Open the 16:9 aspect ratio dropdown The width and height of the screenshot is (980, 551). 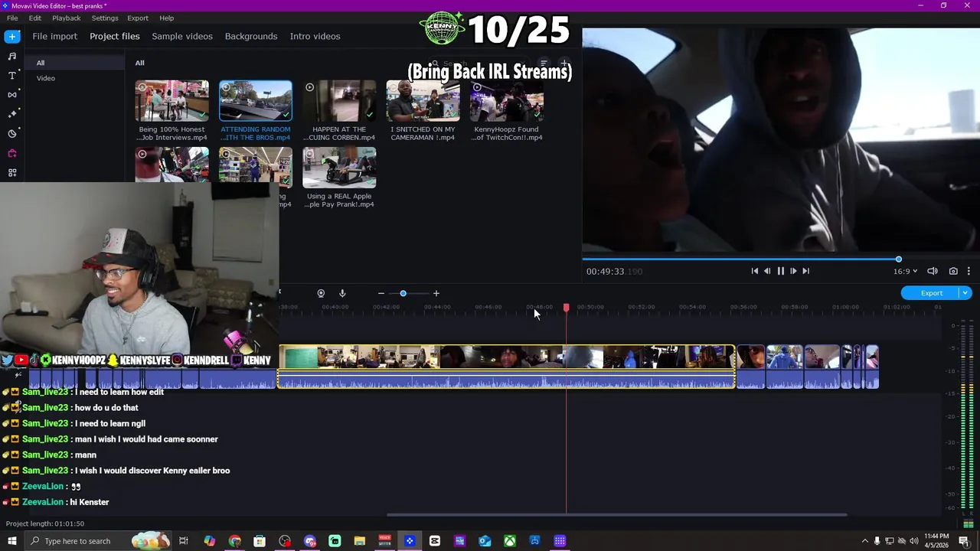pos(905,271)
